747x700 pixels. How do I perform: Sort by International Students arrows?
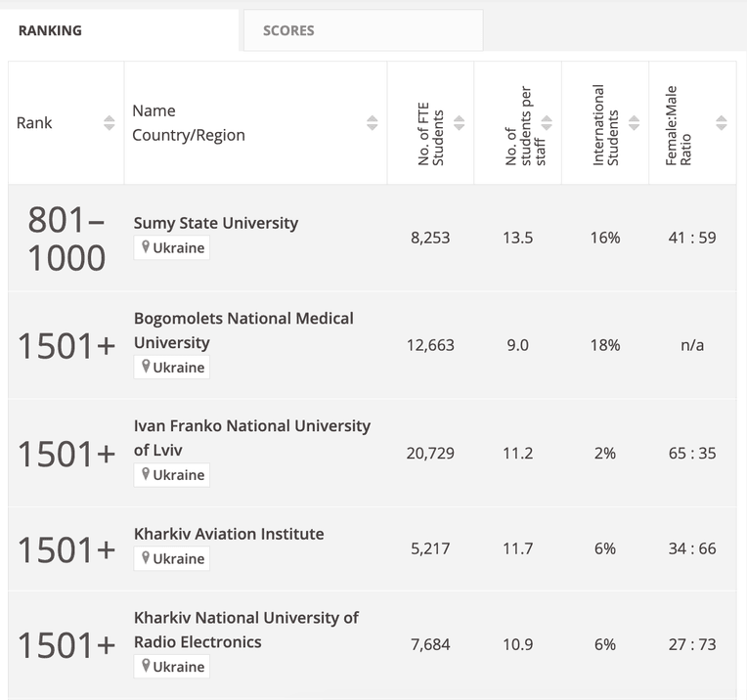(x=634, y=123)
